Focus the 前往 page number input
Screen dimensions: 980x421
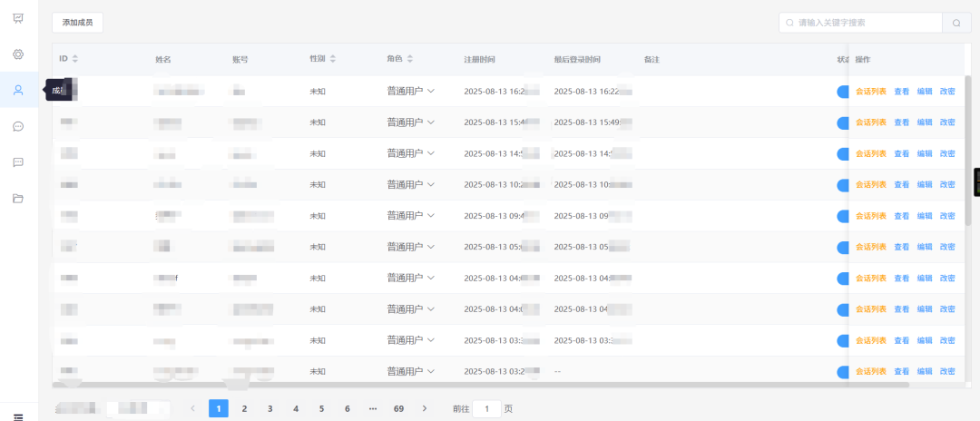487,409
